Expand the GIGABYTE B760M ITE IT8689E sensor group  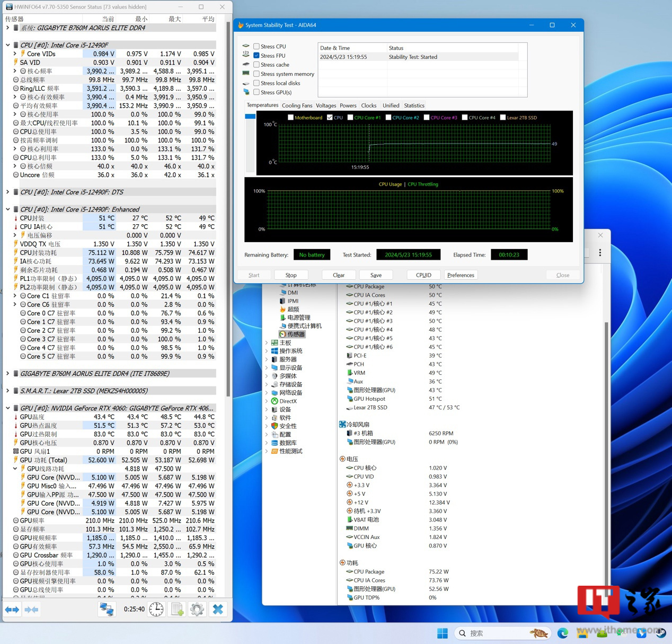8,374
